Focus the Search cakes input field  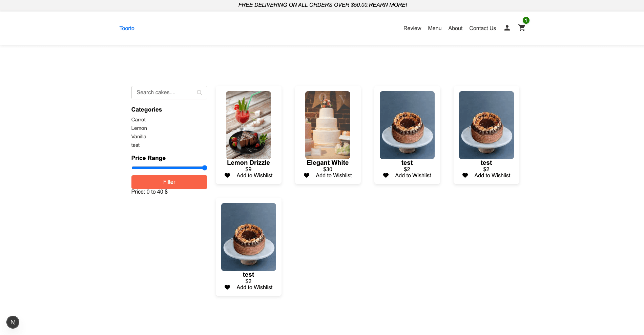164,93
